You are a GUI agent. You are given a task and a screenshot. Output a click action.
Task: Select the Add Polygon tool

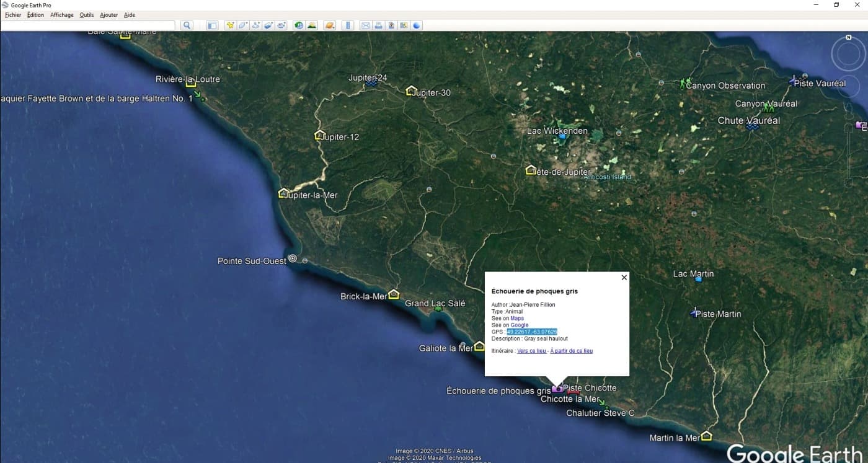[243, 25]
